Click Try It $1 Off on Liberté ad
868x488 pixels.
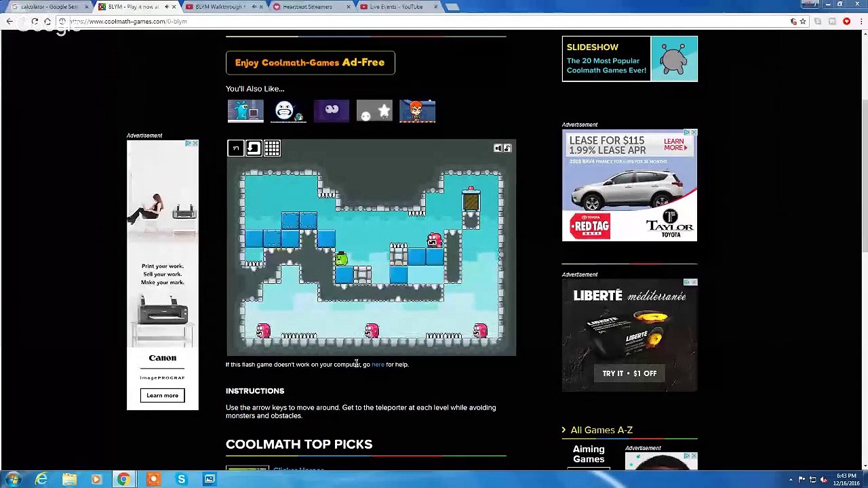629,373
